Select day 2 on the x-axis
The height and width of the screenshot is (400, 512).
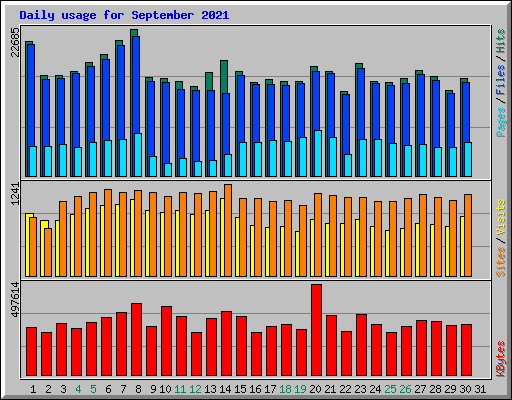(48, 389)
